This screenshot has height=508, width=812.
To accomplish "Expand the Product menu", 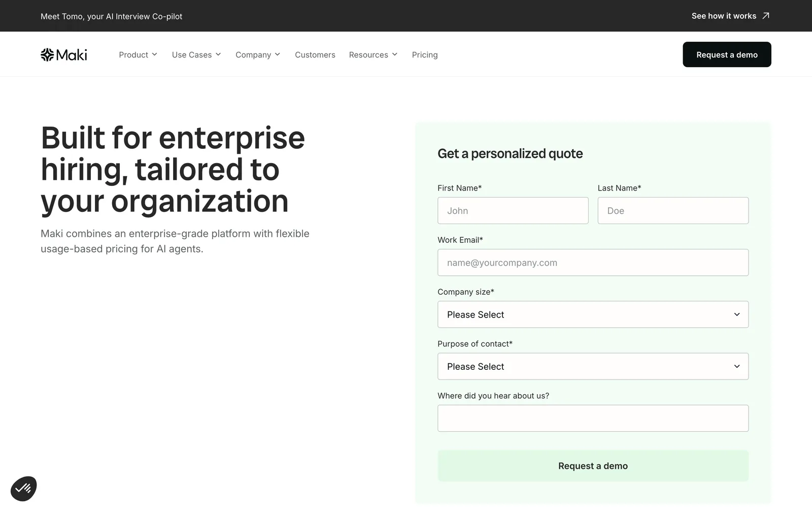I will [x=138, y=55].
